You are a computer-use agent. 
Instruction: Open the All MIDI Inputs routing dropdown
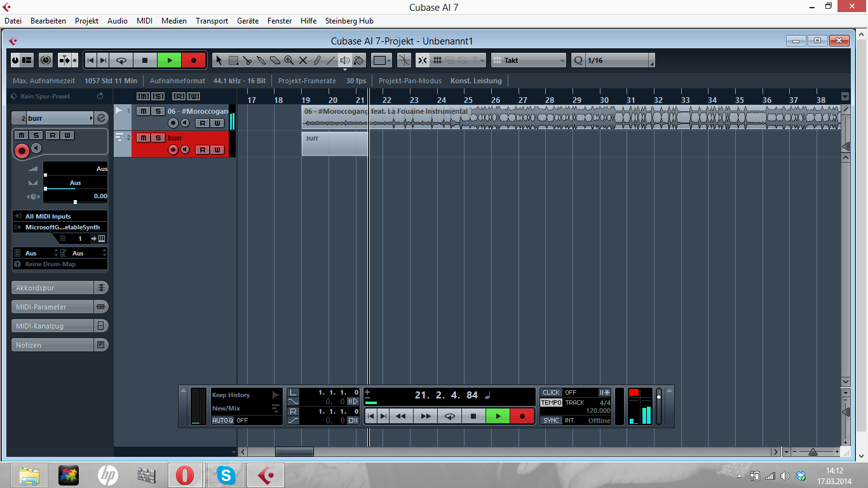point(60,216)
